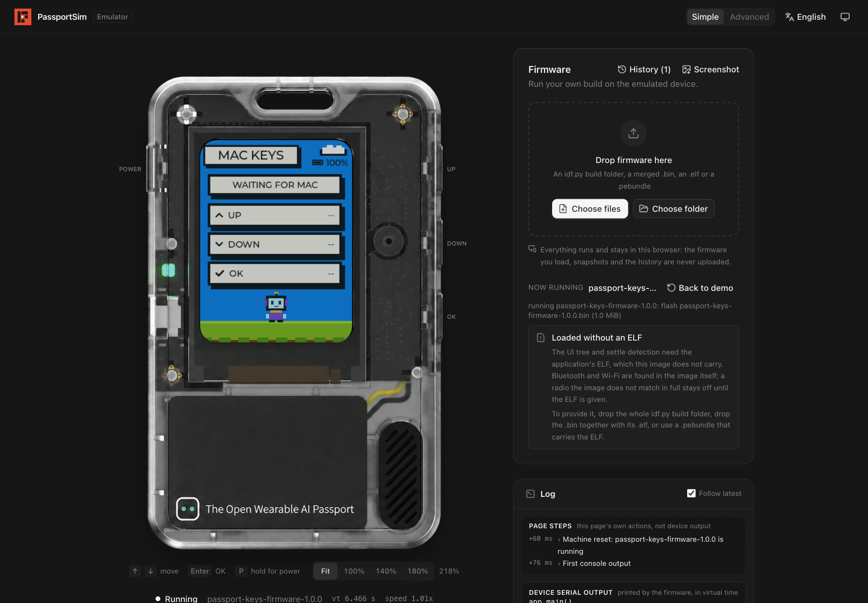868x603 pixels.
Task: Click the browser privacy notice icon
Action: 532,249
